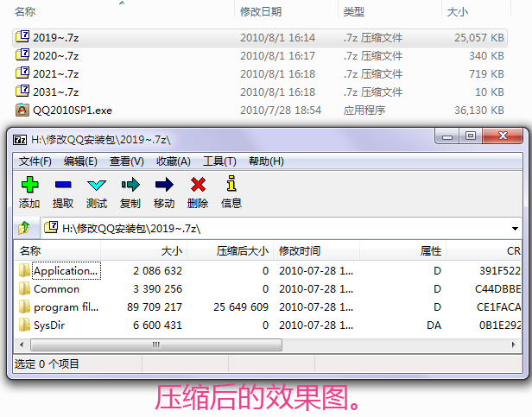Click the Info (信息) yellow i icon
The image size is (532, 417).
[x=231, y=184]
